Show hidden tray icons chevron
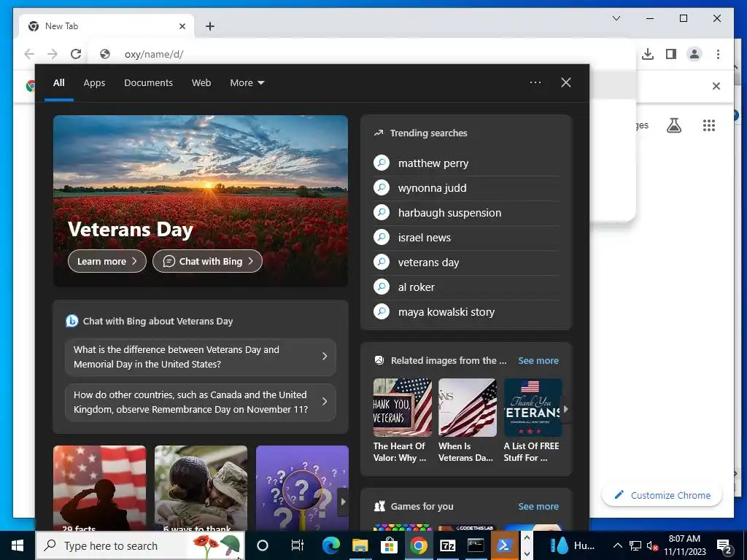 point(617,545)
